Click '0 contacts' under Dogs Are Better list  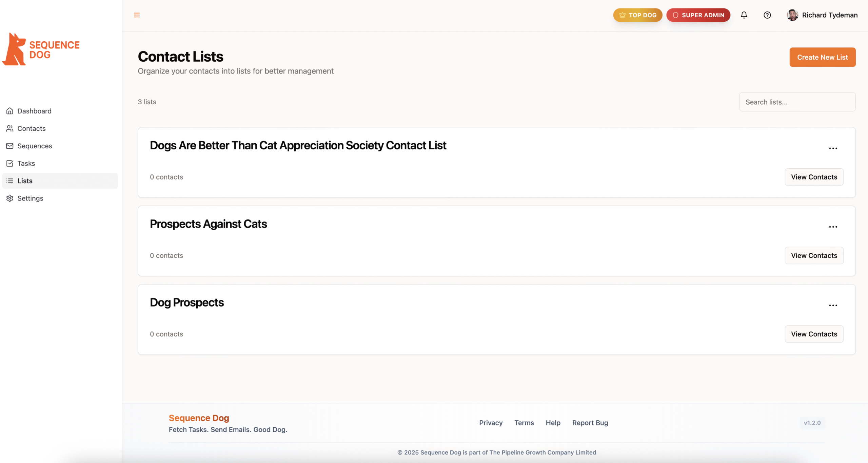(166, 177)
